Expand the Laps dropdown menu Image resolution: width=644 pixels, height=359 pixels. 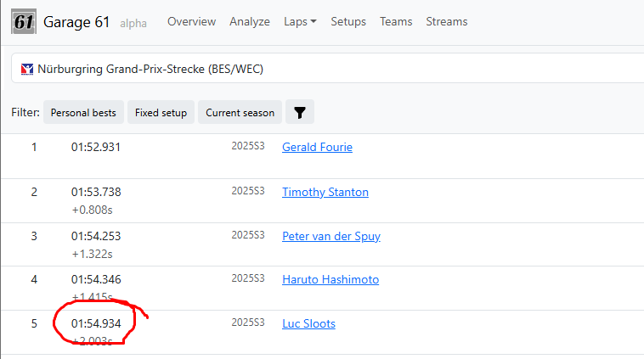(x=300, y=21)
